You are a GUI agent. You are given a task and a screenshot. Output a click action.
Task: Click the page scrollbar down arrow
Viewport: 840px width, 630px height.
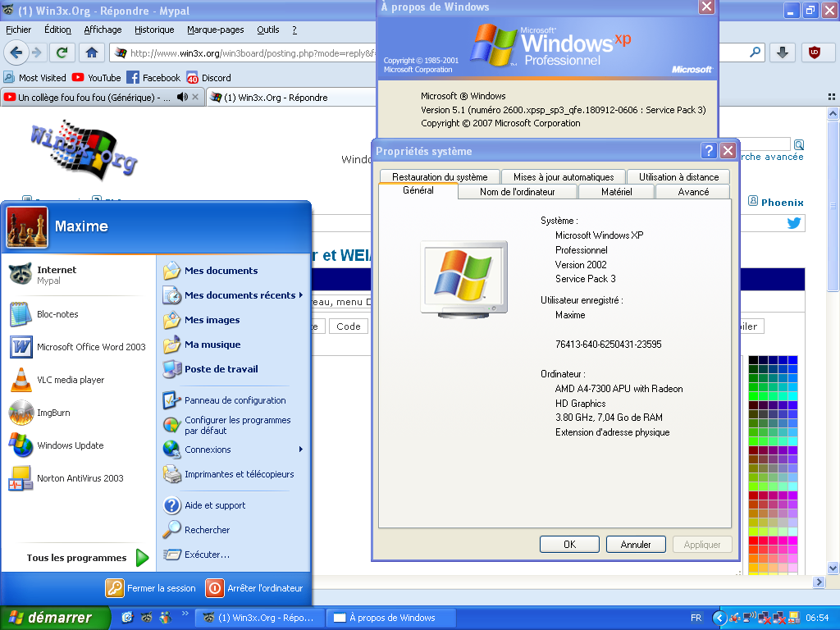(833, 568)
